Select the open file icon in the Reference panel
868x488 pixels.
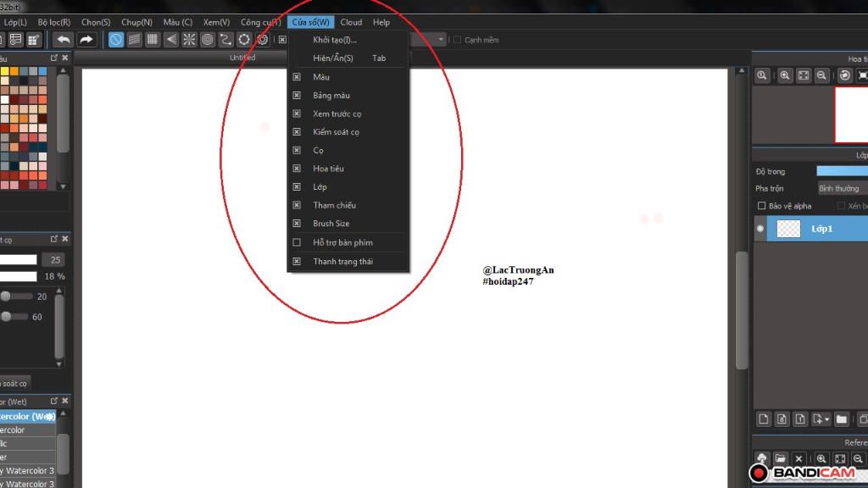click(781, 458)
